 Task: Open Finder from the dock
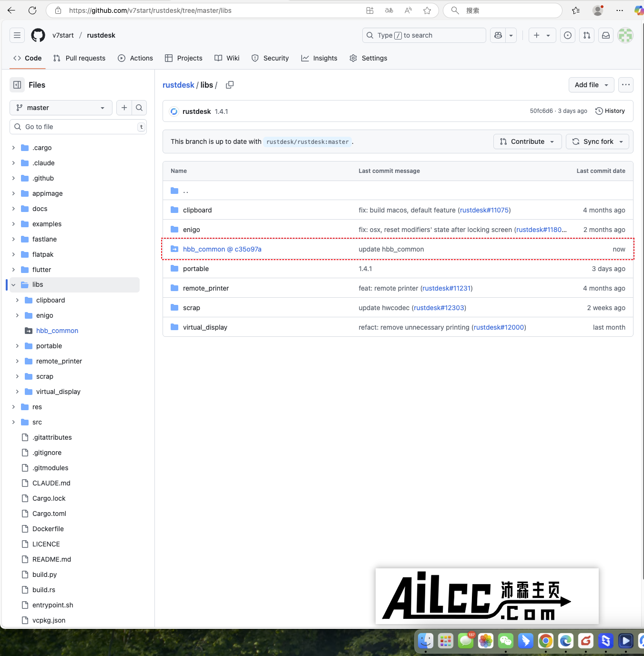tap(426, 641)
